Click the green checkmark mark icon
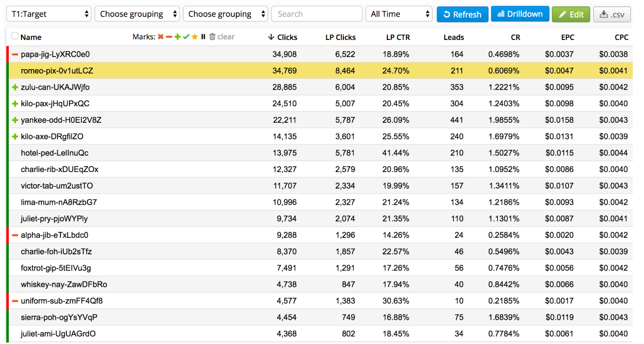This screenshot has width=644, height=344. pyautogui.click(x=187, y=37)
